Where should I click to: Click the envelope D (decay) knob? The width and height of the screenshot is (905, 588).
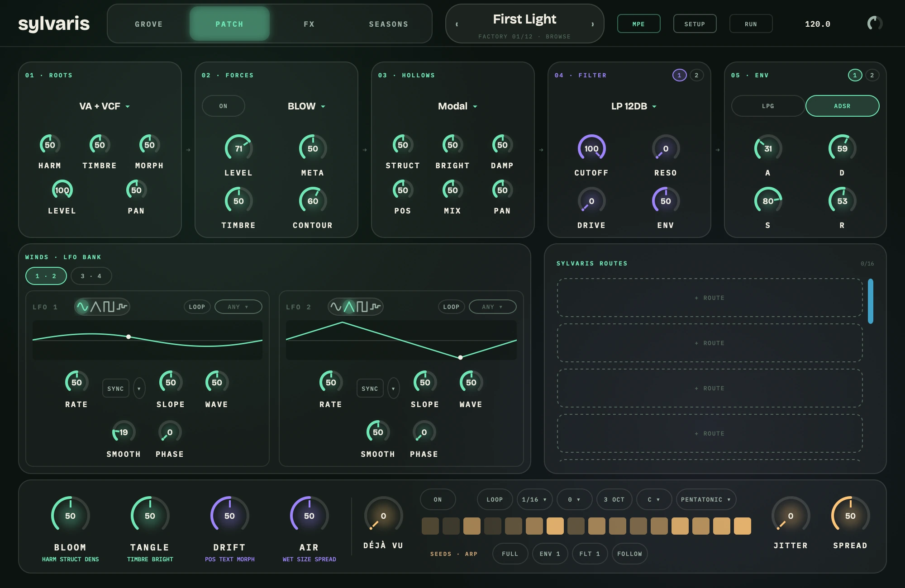click(842, 148)
